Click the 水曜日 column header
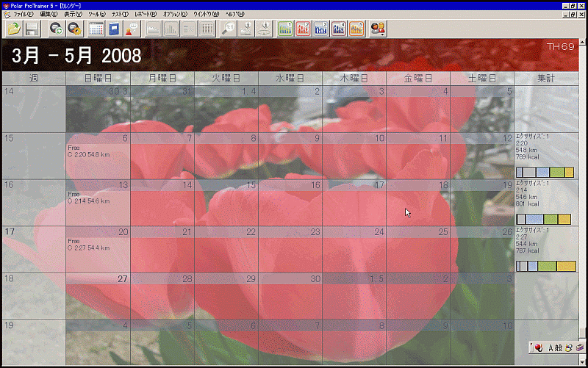 click(290, 79)
